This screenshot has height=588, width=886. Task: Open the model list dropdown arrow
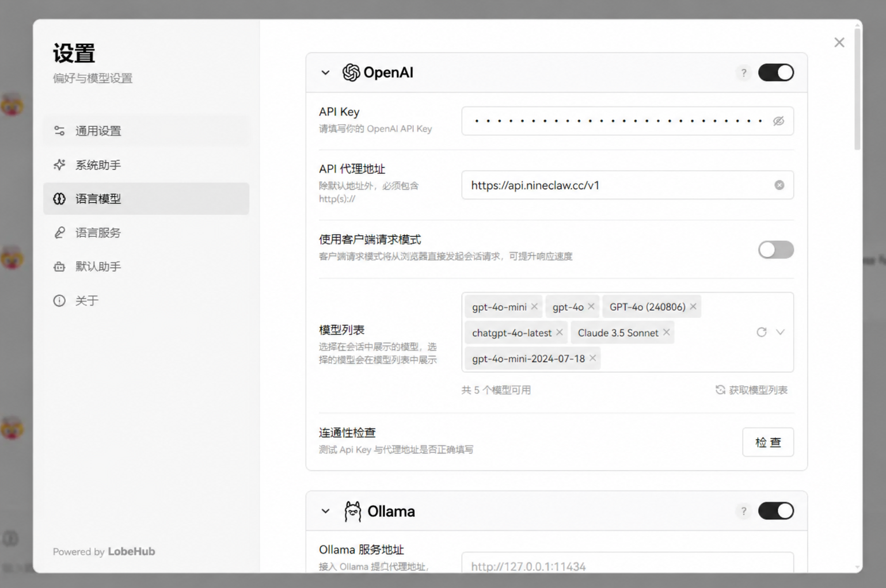[x=780, y=332]
